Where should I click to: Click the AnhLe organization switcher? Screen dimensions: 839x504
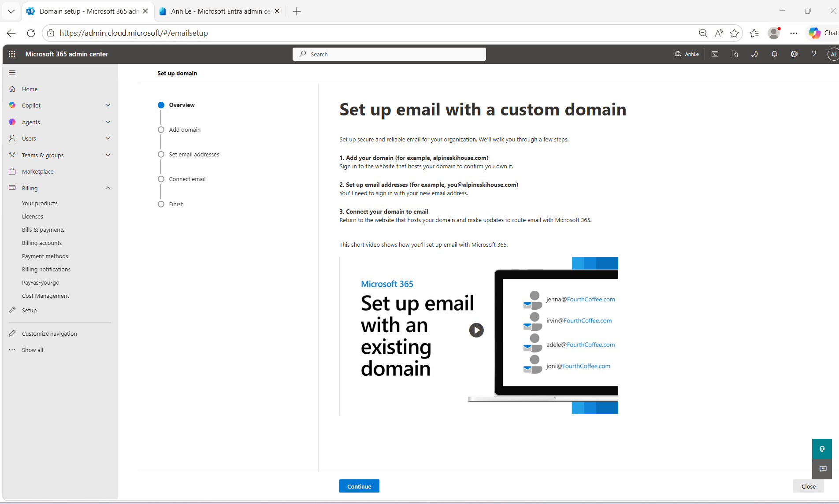tap(687, 54)
